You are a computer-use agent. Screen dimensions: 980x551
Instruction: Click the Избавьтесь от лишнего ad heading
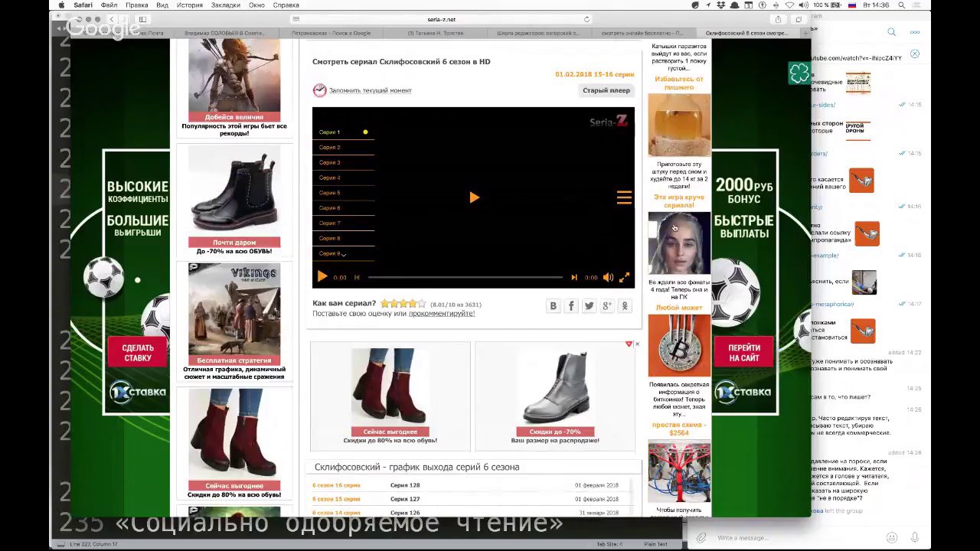tap(679, 83)
